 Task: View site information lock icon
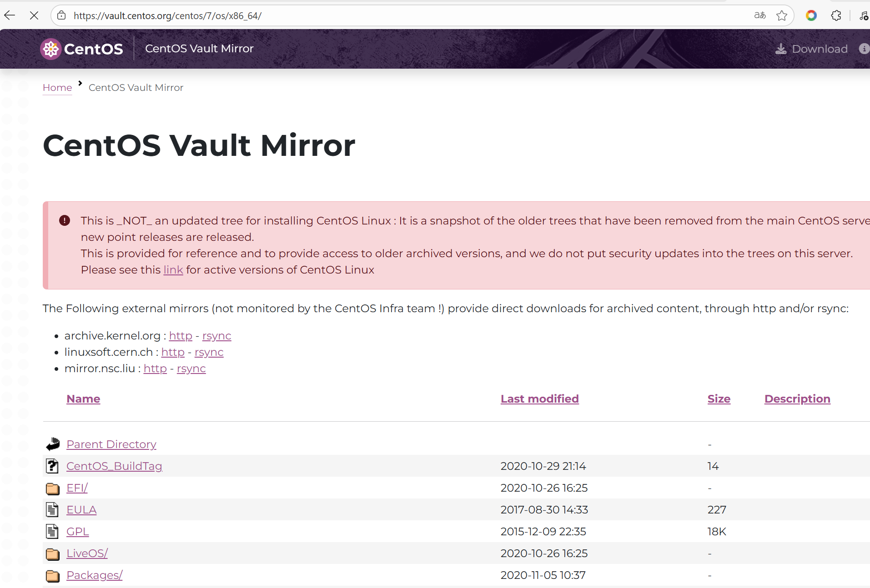tap(61, 15)
